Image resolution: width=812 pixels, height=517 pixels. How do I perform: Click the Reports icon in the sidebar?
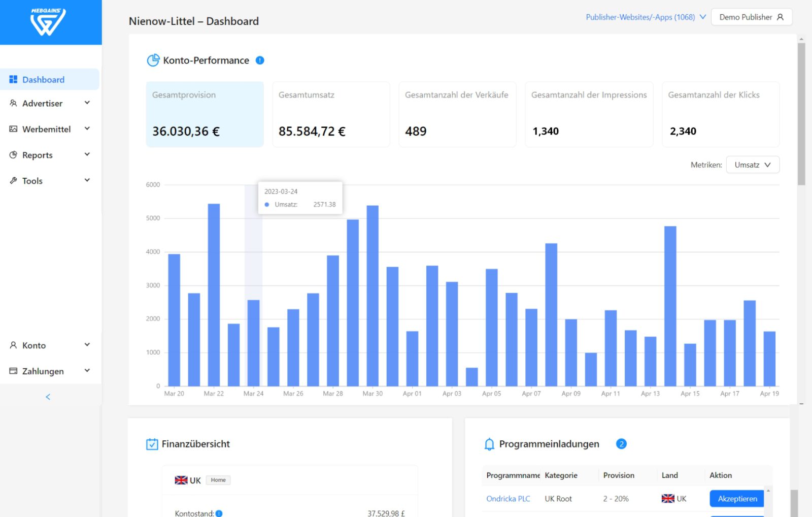13,155
